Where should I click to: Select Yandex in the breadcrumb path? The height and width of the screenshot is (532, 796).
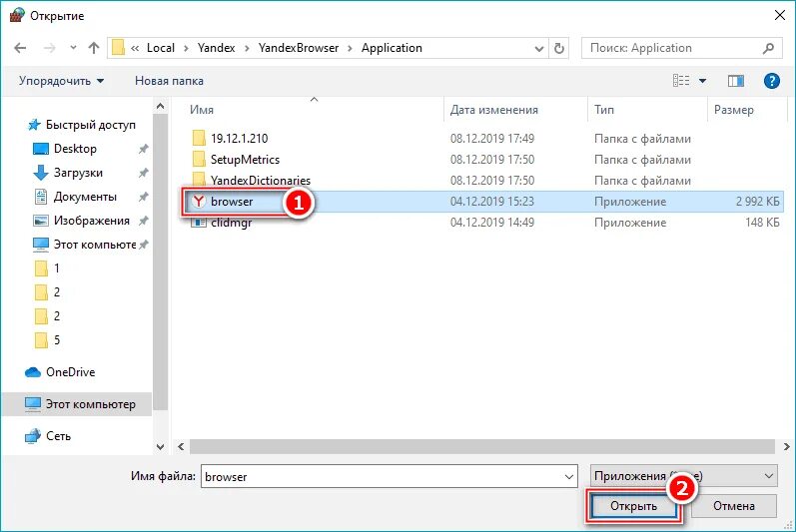pos(217,48)
